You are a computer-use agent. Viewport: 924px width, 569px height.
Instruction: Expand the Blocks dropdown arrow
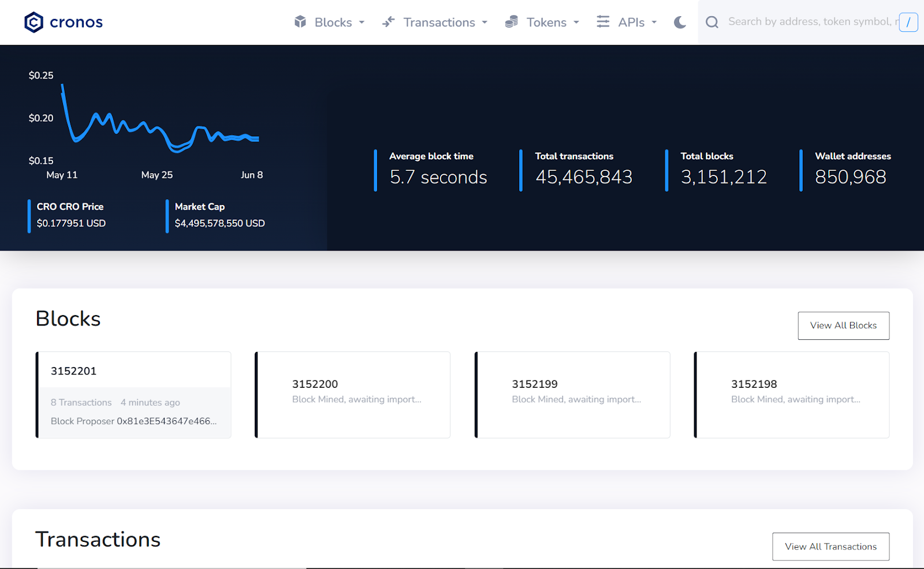click(x=362, y=23)
